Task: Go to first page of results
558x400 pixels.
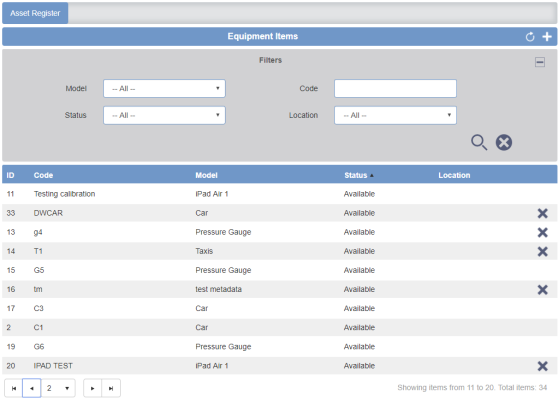Action: tap(14, 388)
